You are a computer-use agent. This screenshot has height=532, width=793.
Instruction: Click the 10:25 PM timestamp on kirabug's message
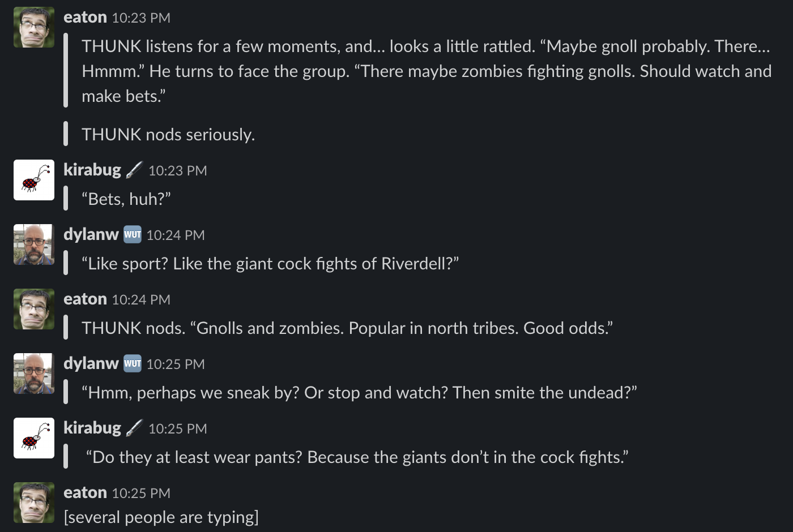tap(177, 429)
